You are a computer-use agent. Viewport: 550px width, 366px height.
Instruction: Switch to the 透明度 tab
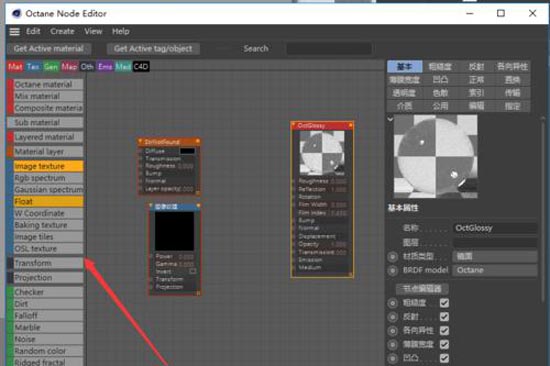404,93
